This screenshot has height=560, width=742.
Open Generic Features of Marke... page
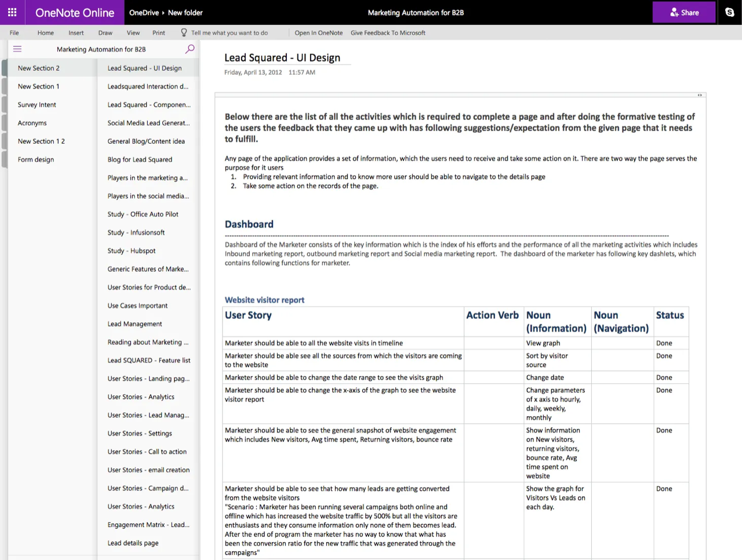pos(148,269)
